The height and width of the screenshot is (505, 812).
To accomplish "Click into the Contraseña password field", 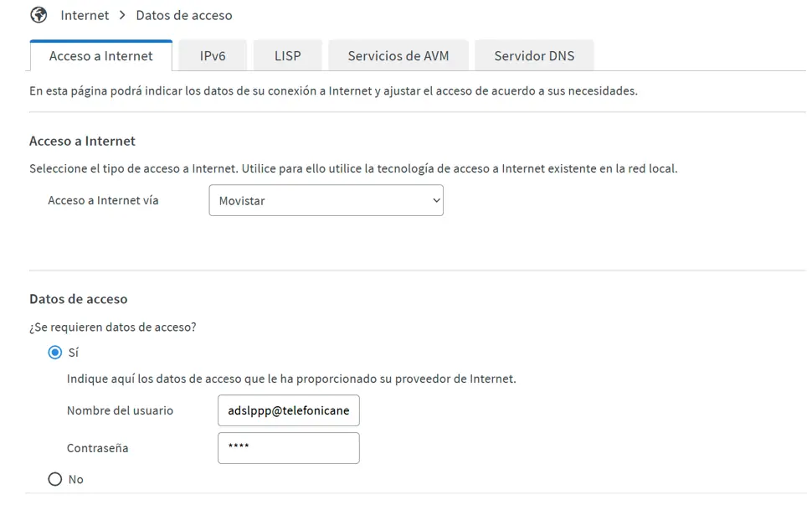I will [x=289, y=448].
